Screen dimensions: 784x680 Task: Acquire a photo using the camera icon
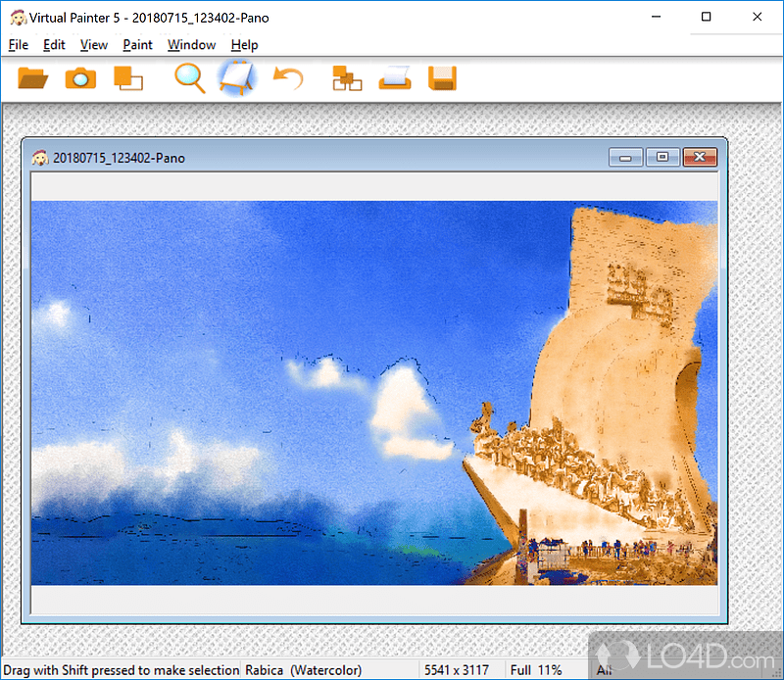click(x=80, y=78)
